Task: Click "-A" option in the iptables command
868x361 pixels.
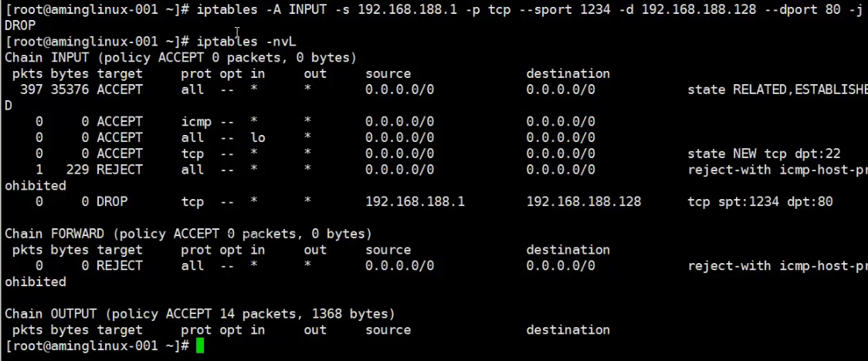Action: (273, 9)
